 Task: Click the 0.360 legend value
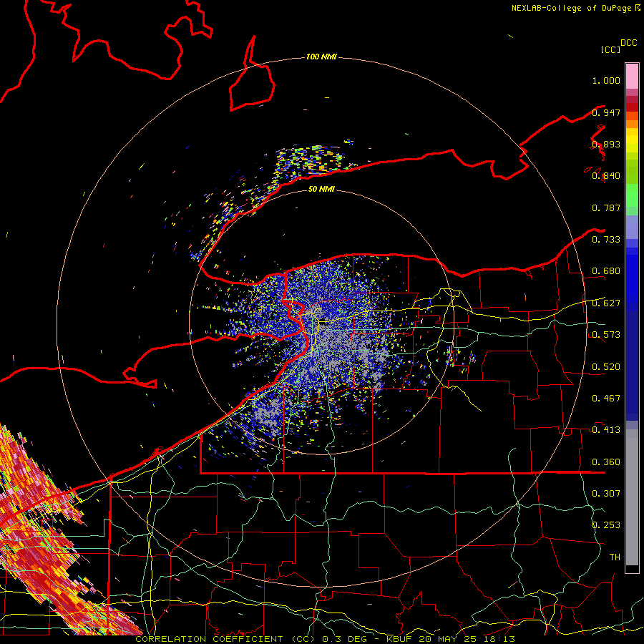click(x=606, y=462)
